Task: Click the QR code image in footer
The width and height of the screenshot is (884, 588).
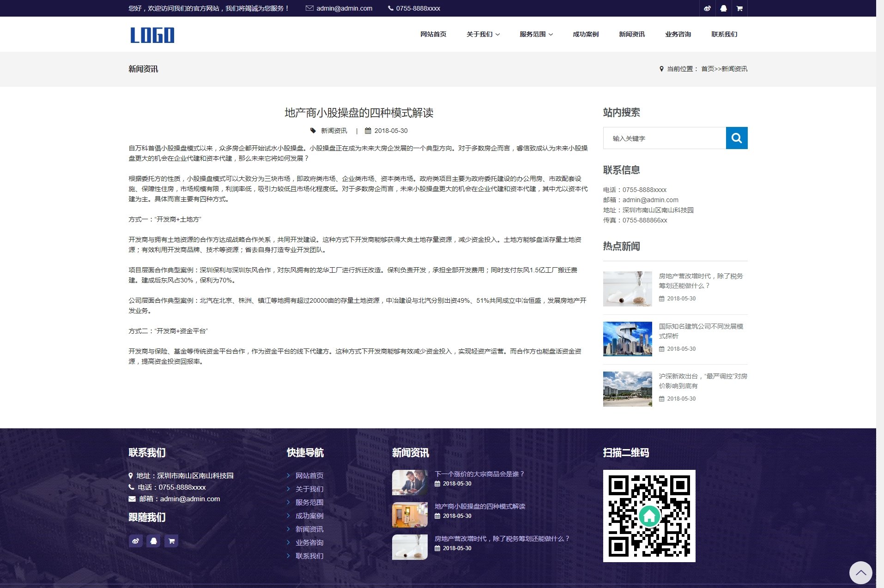Action: [649, 516]
